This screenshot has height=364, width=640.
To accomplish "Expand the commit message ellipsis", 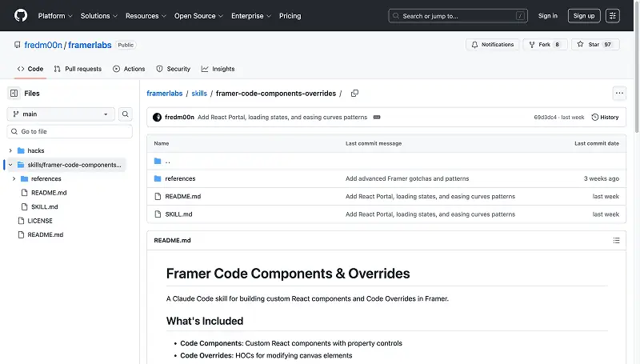I will click(377, 117).
